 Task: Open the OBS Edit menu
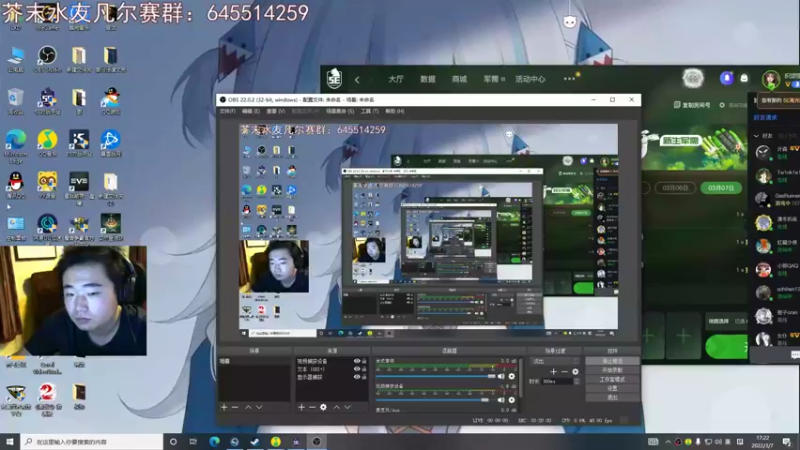coord(251,111)
